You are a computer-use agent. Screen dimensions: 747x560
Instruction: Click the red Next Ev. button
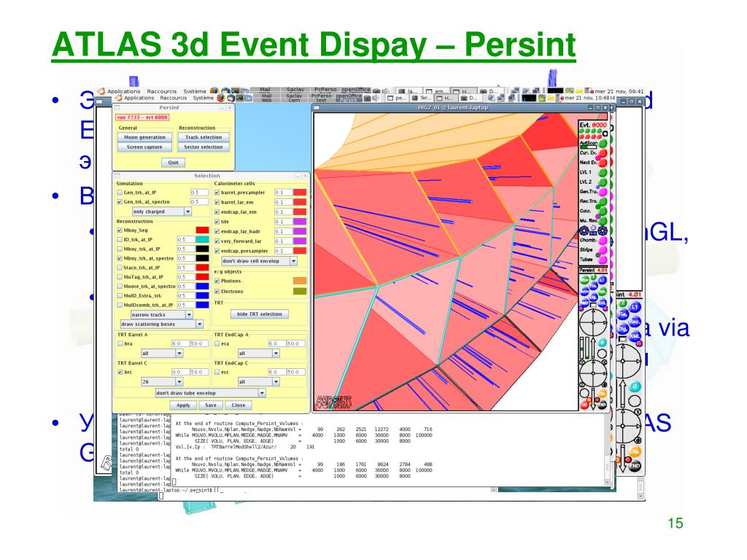click(603, 163)
